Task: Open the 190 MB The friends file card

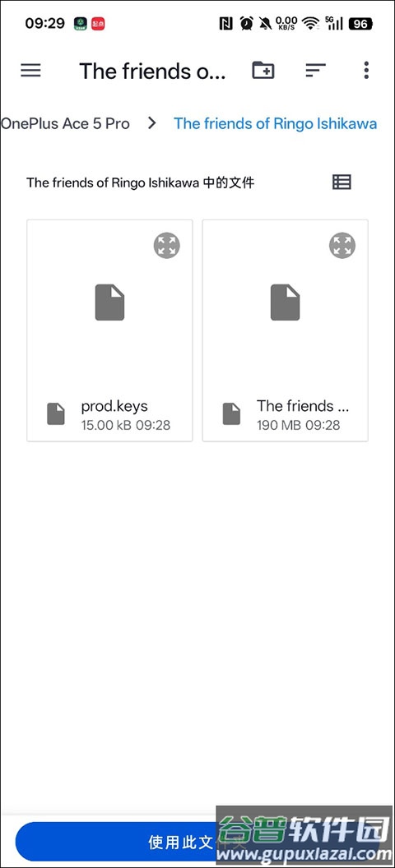Action: 286,330
